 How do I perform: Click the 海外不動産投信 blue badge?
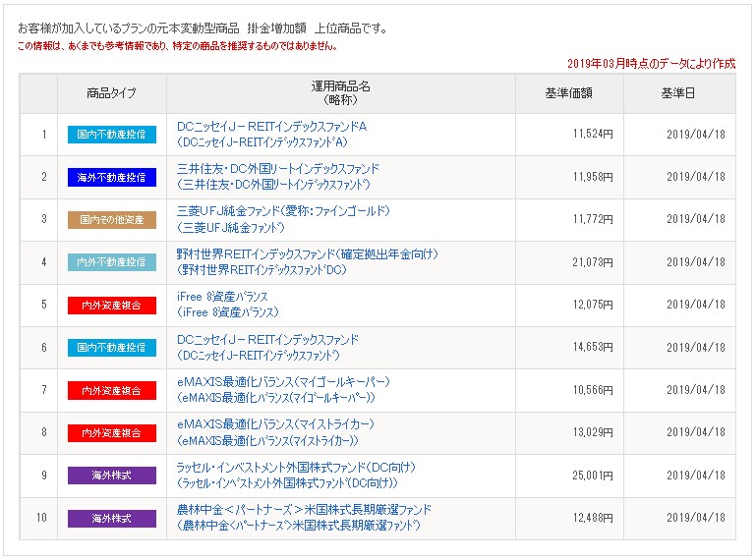[112, 178]
